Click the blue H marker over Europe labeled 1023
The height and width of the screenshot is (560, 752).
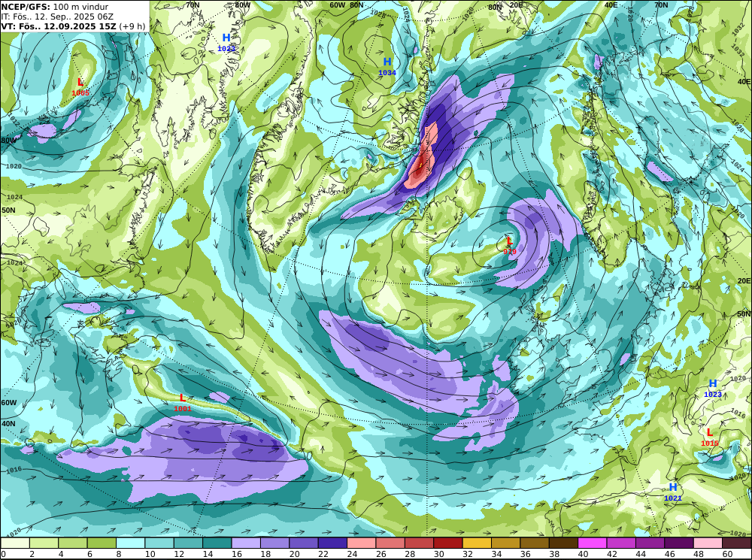pyautogui.click(x=713, y=383)
